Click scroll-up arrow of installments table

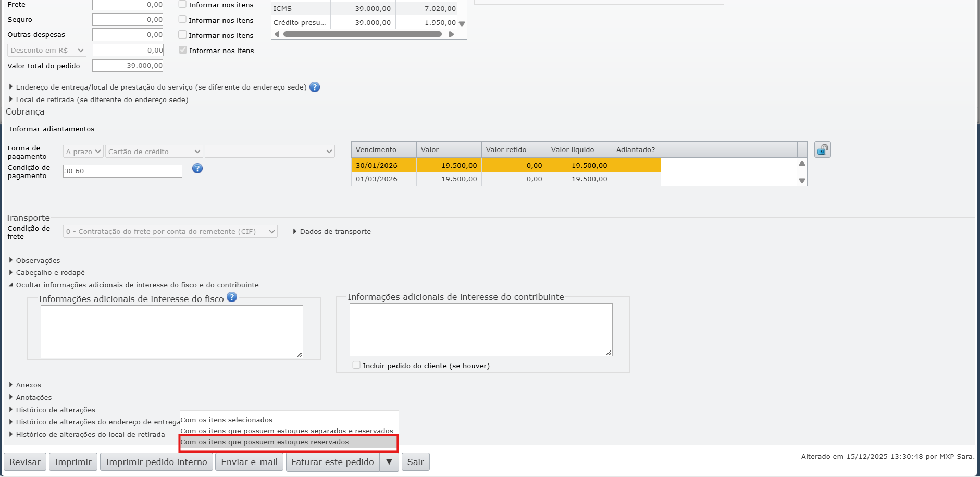(802, 164)
